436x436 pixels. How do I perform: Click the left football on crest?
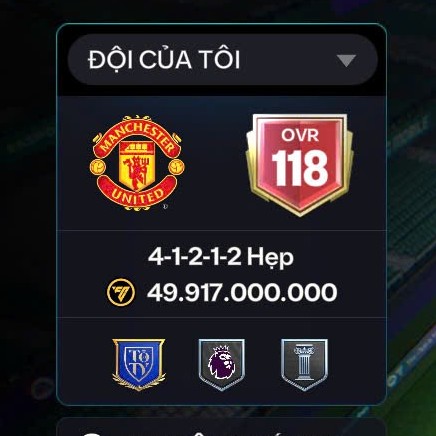98,167
